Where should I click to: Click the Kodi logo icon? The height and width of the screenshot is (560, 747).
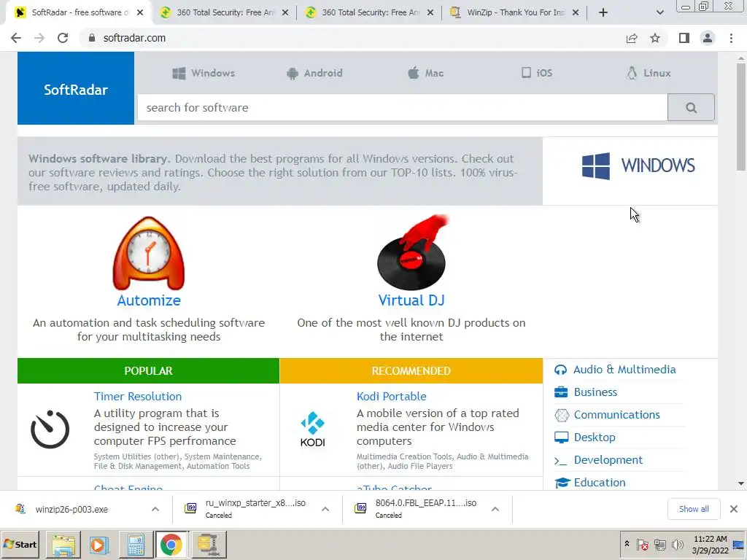(x=312, y=429)
